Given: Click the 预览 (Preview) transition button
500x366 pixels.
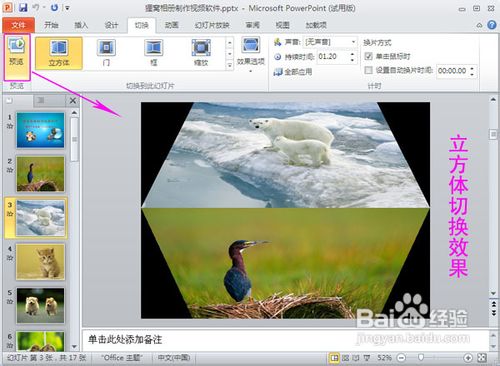Looking at the screenshot, I should (17, 57).
